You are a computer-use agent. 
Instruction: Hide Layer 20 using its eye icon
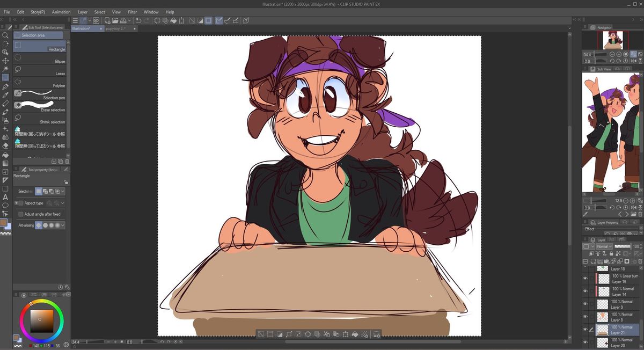(x=585, y=342)
